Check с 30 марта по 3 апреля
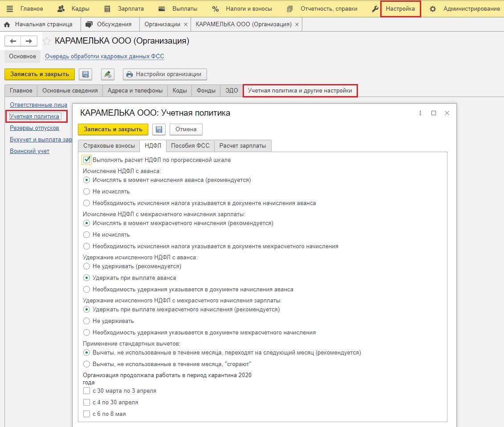Viewport: 504px width, 427px height. [x=86, y=391]
